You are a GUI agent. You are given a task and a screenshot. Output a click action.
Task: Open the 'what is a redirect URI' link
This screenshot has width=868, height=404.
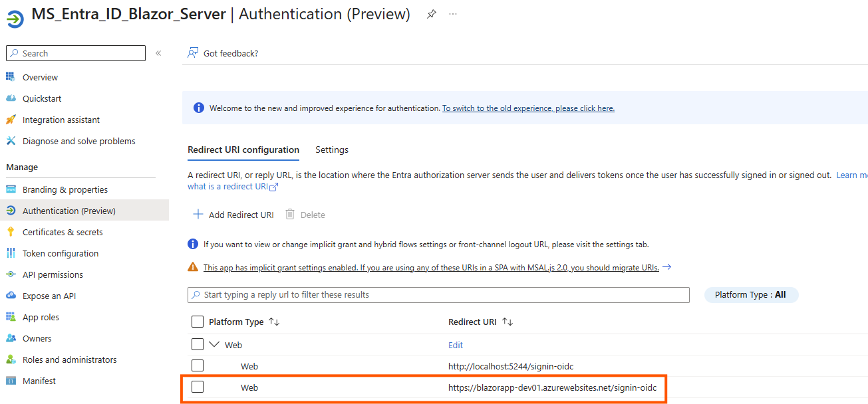(x=228, y=186)
